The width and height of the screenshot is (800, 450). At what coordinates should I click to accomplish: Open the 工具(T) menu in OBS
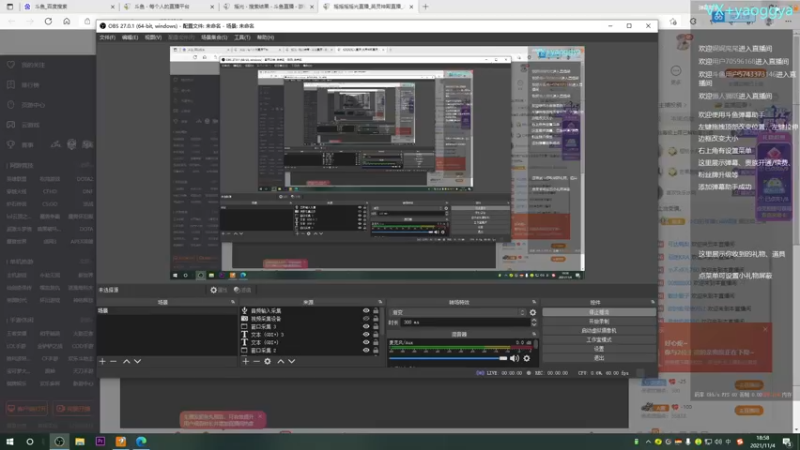click(x=242, y=37)
